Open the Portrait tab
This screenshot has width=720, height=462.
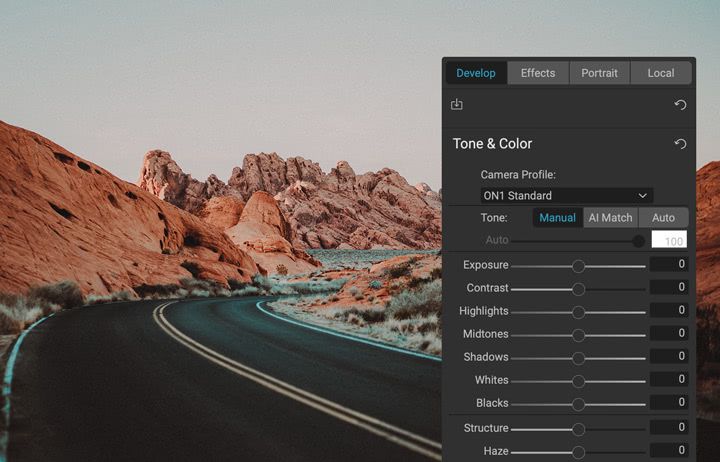tap(599, 73)
